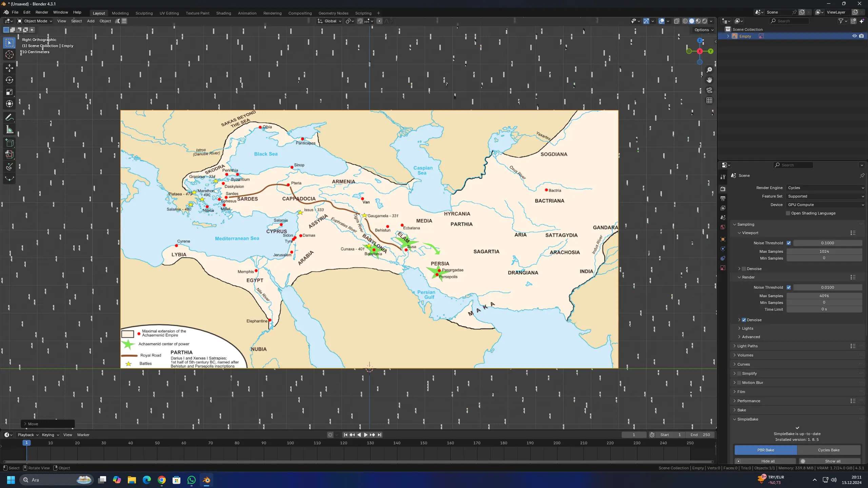This screenshot has height=488, width=868.
Task: Expand the Performance panel
Action: point(749,401)
